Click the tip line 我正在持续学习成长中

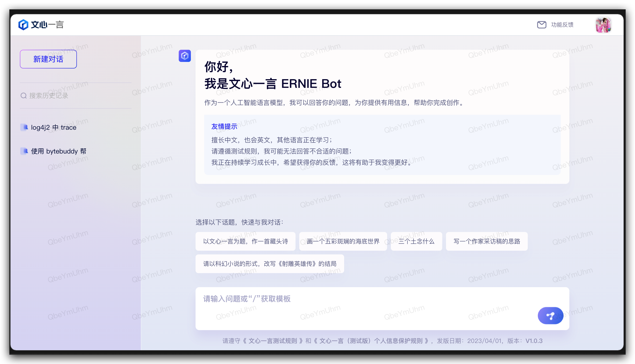coord(311,163)
